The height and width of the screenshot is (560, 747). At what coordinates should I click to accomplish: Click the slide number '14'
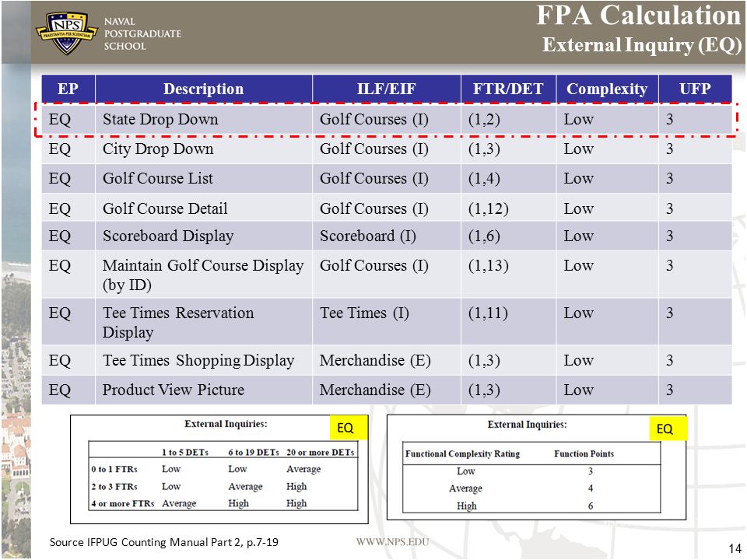click(x=735, y=548)
